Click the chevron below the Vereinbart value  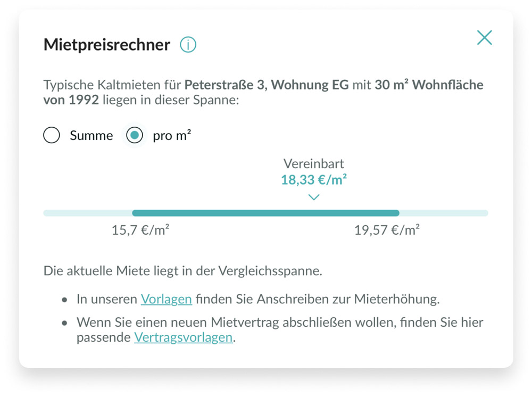314,197
